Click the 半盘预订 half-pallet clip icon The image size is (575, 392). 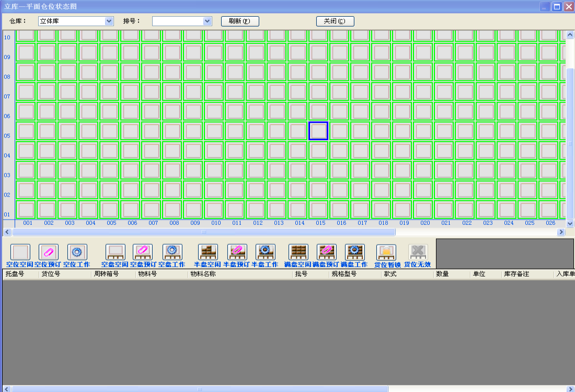237,252
